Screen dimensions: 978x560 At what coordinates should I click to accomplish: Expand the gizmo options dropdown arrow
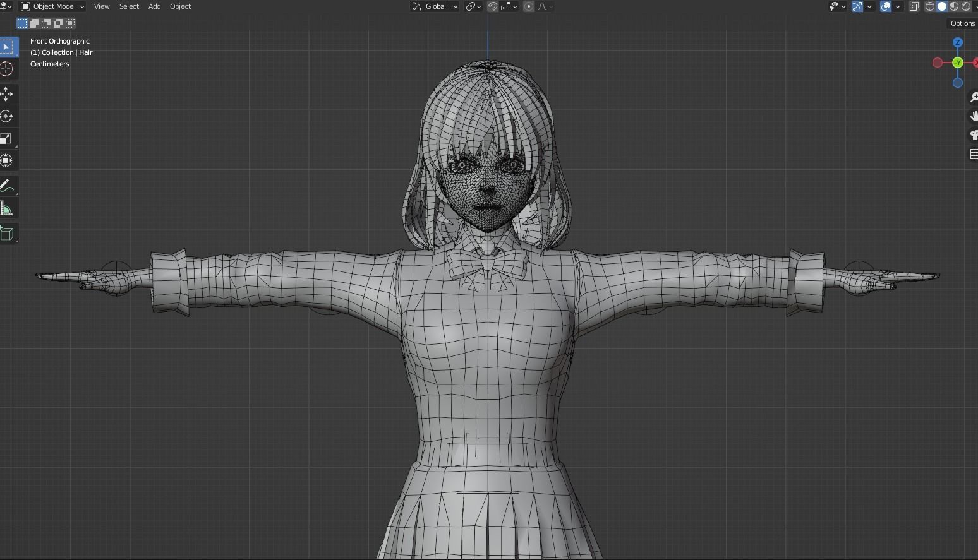pyautogui.click(x=870, y=6)
